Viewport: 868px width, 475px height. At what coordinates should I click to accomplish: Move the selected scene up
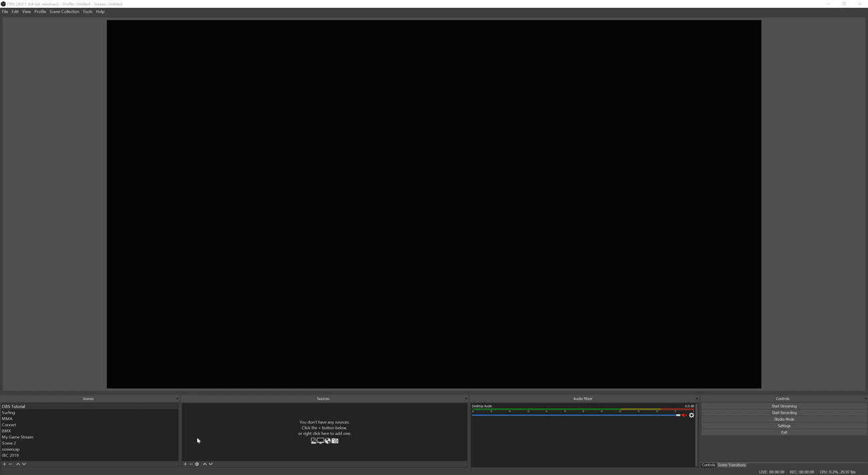point(18,464)
